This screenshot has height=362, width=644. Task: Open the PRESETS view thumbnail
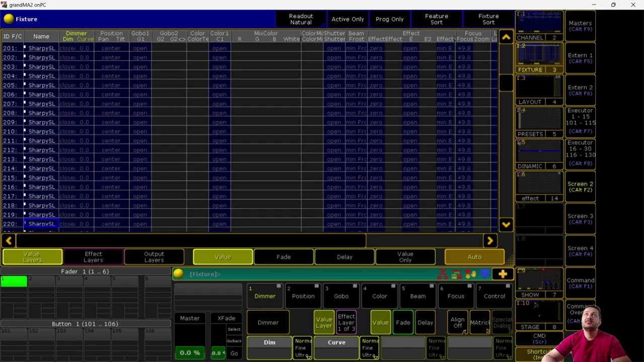[x=539, y=123]
